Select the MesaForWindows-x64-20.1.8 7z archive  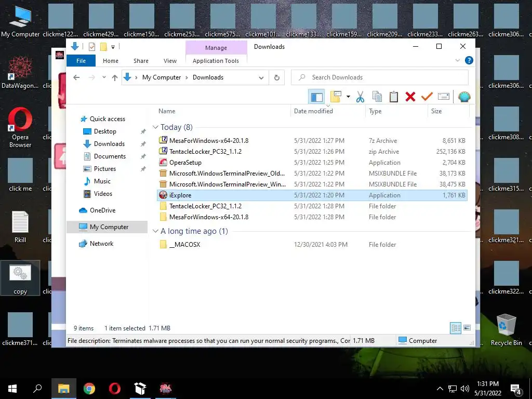(x=312, y=140)
